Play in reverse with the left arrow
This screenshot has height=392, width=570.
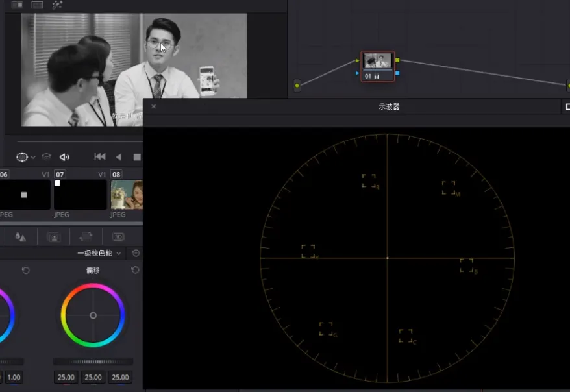(119, 157)
